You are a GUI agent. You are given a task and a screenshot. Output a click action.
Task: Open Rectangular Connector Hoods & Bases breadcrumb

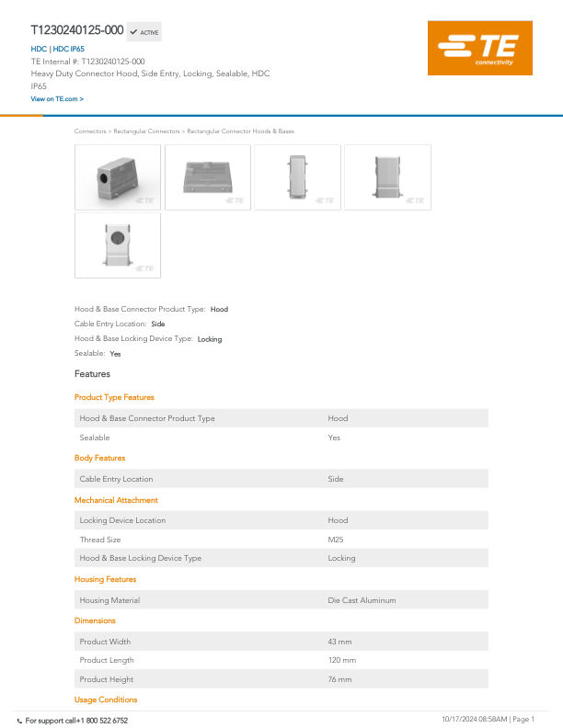[x=241, y=131]
